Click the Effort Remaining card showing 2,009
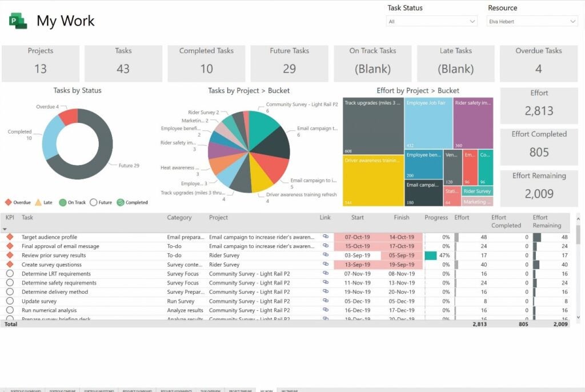This screenshot has width=585, height=392. point(539,186)
